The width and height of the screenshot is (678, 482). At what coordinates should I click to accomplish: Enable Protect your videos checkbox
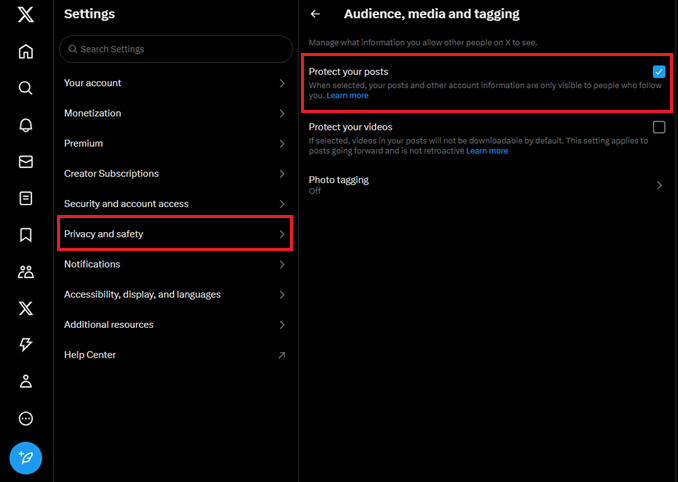(x=658, y=127)
